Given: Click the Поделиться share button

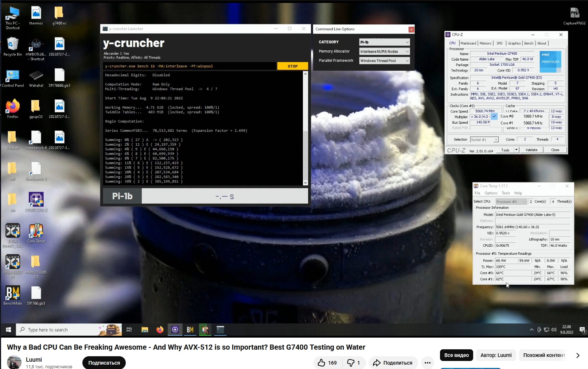Looking at the screenshot, I should click(393, 363).
